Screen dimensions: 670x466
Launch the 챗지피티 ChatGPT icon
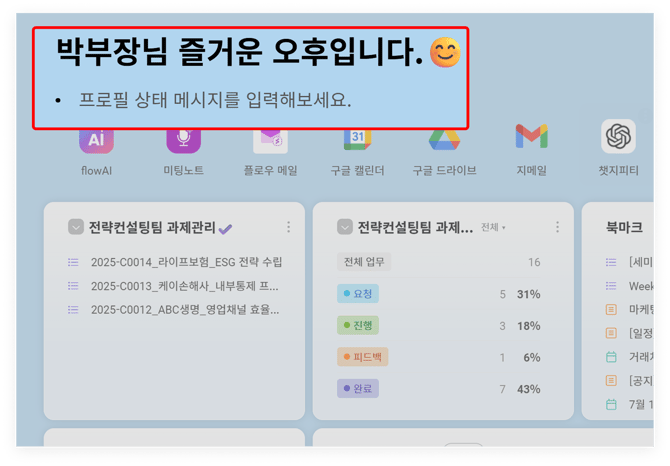(x=618, y=136)
